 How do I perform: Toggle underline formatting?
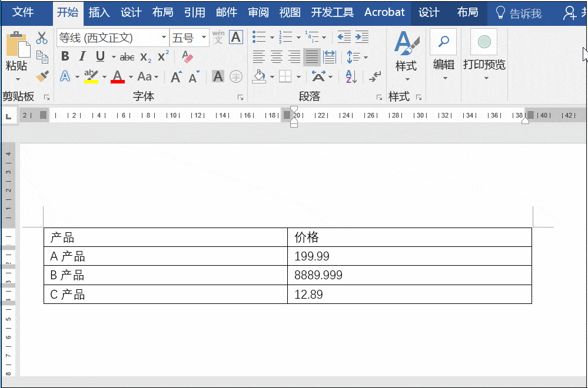(x=100, y=56)
